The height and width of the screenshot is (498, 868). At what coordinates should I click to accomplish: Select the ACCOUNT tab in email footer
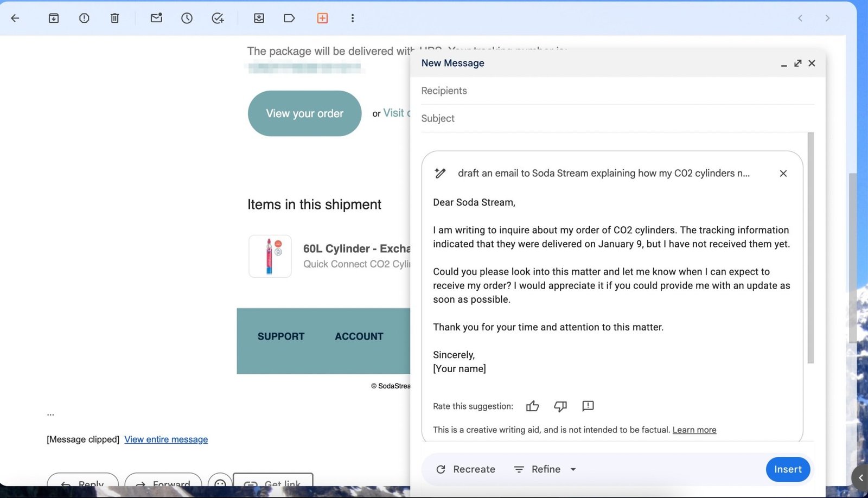click(x=359, y=336)
